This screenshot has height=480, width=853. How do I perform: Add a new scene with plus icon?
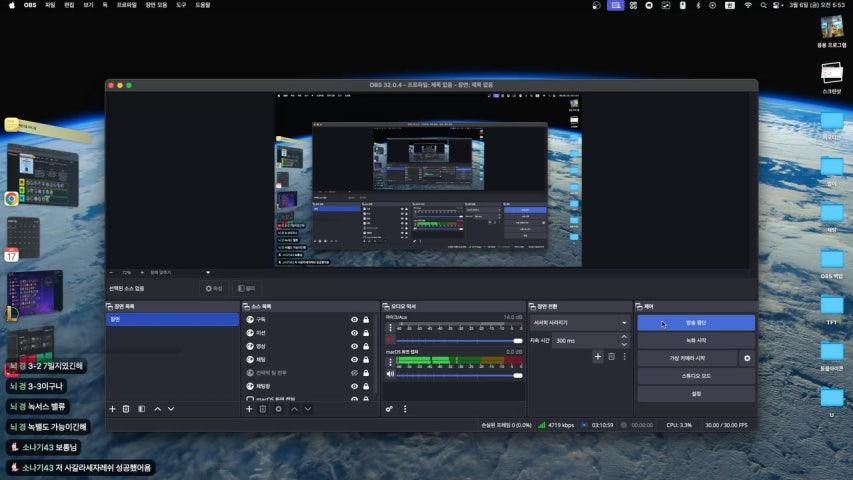point(112,409)
